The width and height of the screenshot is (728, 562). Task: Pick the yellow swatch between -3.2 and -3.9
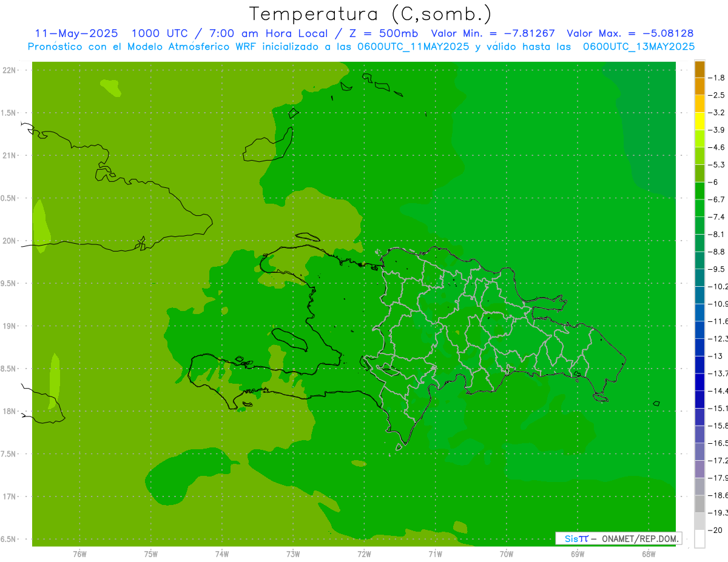tap(699, 121)
